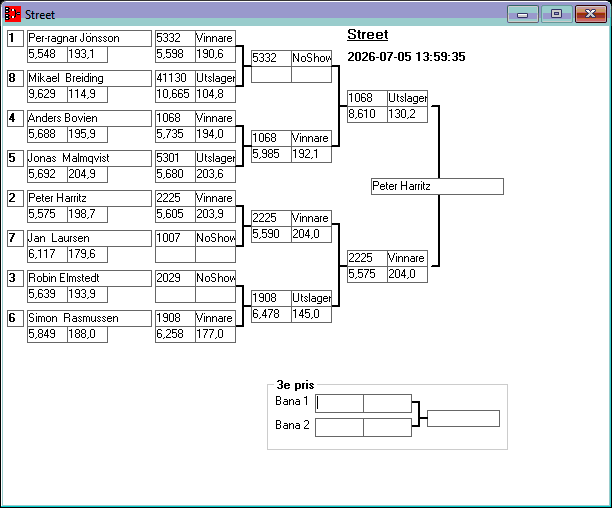Click the date 2026-07-05 13:59:35 text
This screenshot has width=612, height=508.
coord(406,57)
